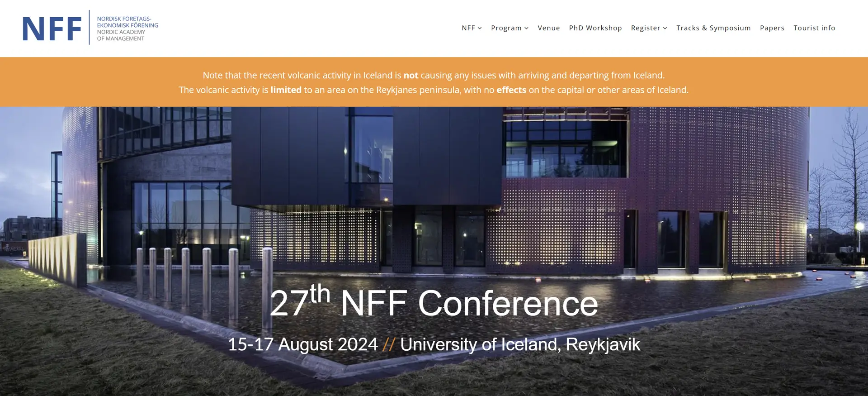Open the Papers page
The width and height of the screenshot is (868, 396).
(772, 28)
